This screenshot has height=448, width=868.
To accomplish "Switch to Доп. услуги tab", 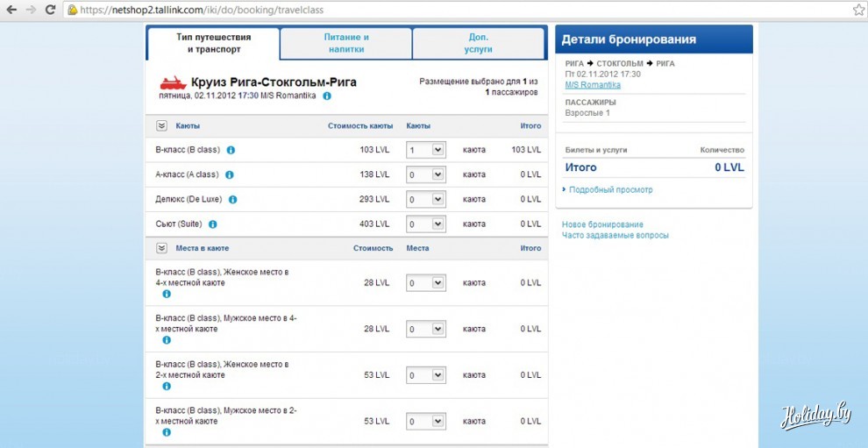I will point(479,43).
